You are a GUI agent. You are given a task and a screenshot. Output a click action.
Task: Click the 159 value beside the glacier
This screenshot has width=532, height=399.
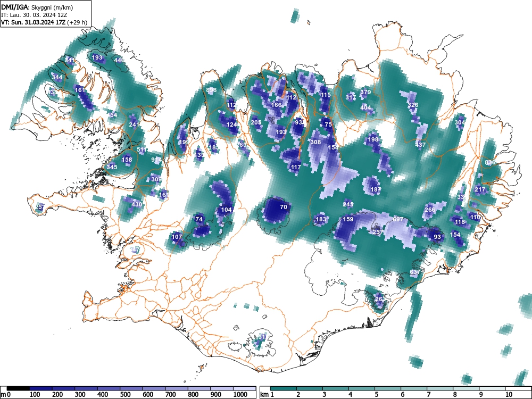[348, 219]
